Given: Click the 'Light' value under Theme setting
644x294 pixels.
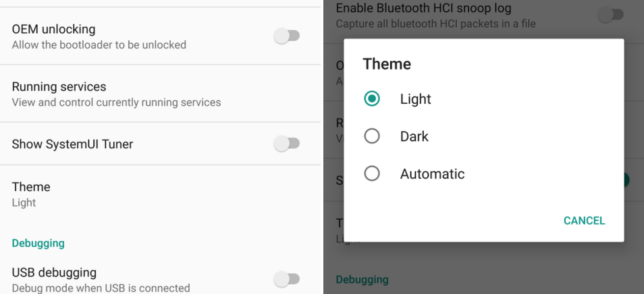Looking at the screenshot, I should 24,202.
